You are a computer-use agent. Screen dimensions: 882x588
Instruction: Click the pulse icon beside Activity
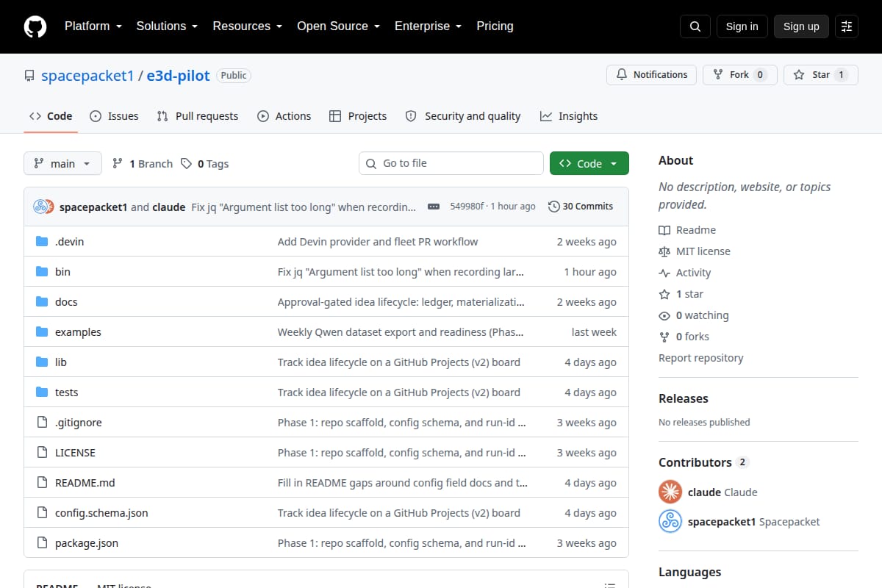tap(664, 273)
